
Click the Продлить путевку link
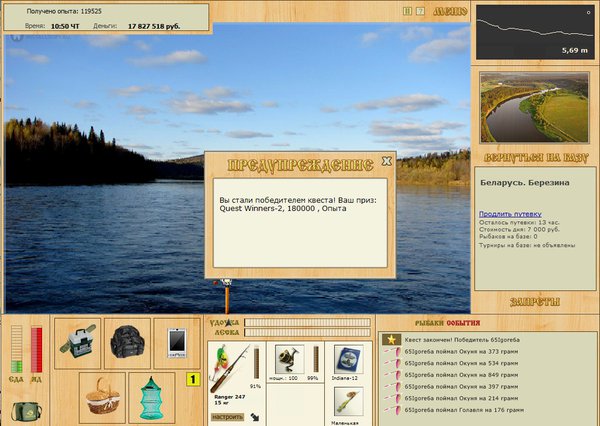(x=510, y=214)
